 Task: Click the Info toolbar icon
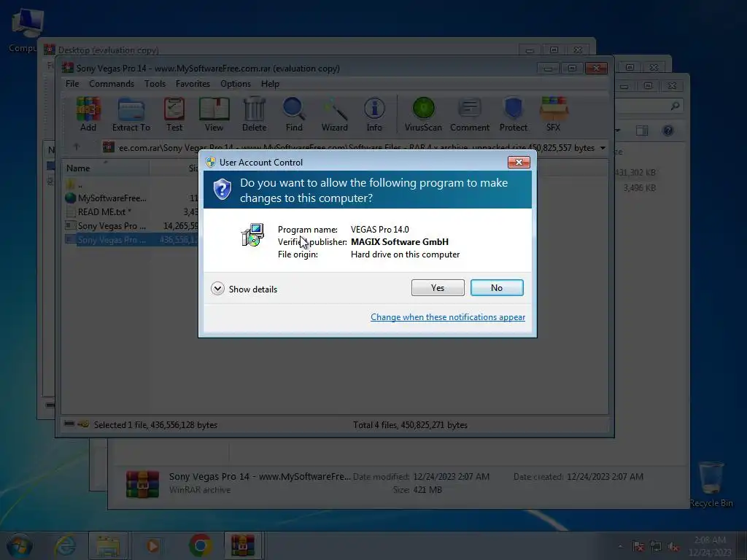[374, 114]
